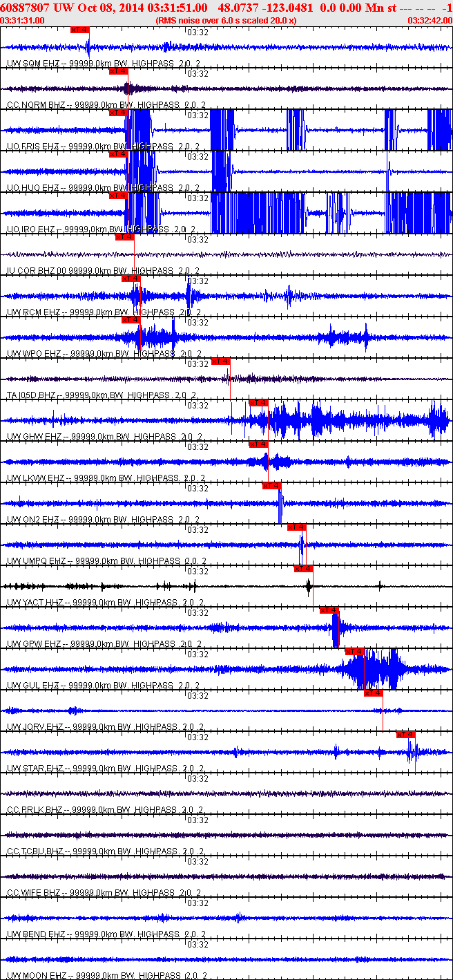Screen dimensions: 453x980
Task: Click the UO HUQ EHZ station label
Action: 32,187
